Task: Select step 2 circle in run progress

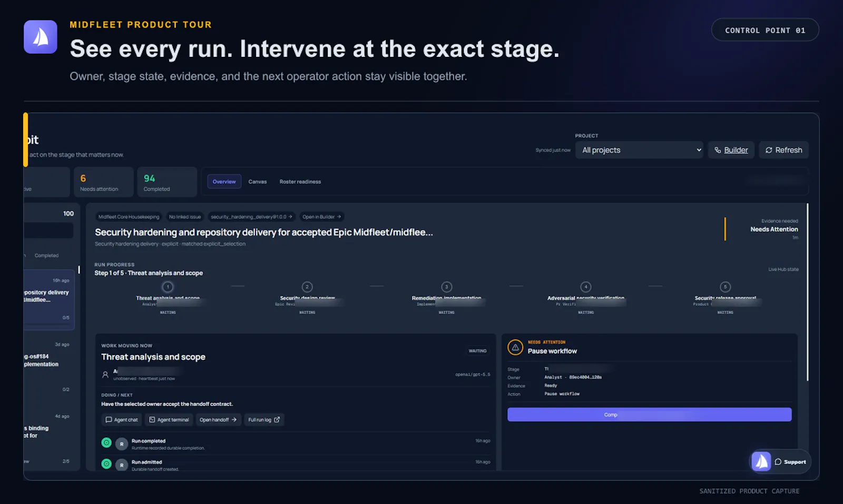Action: (x=307, y=287)
